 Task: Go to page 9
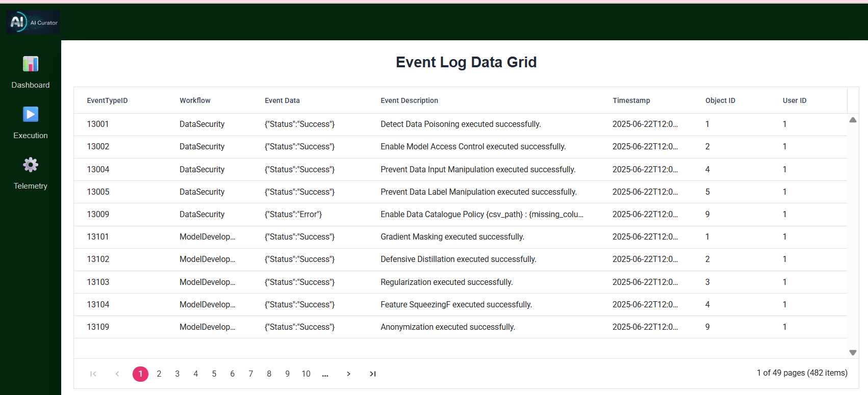(x=288, y=374)
